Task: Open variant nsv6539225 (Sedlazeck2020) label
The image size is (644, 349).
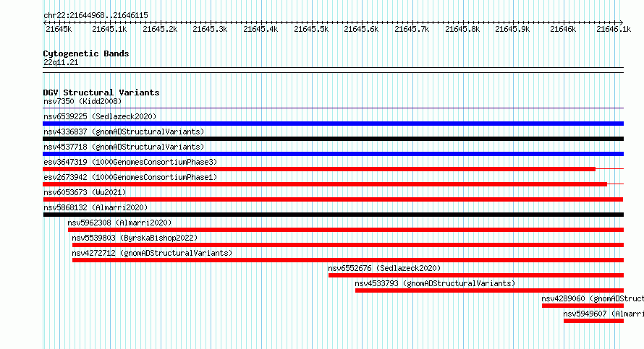Action: [x=100, y=116]
